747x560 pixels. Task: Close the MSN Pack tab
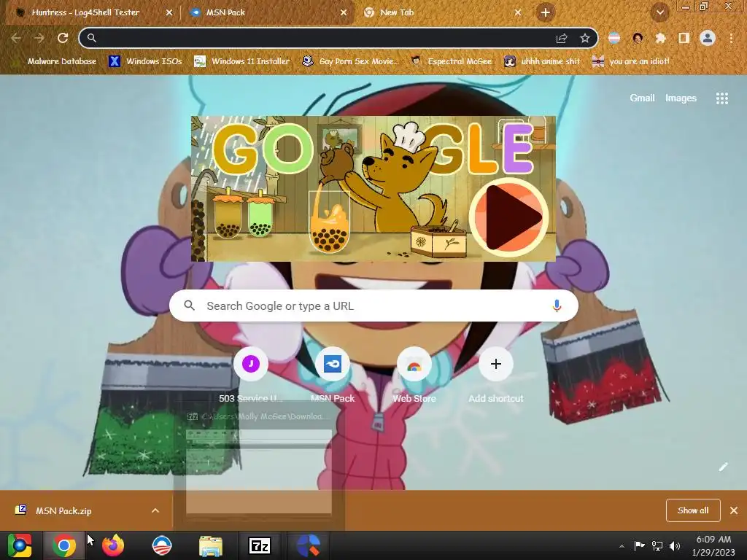coord(344,13)
